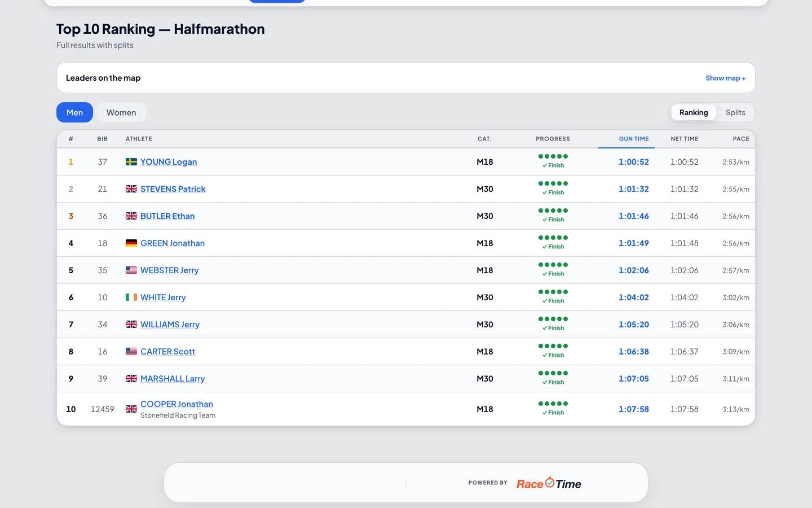Click the German flag beside GREEN Jonathan
The height and width of the screenshot is (508, 812).
(131, 243)
